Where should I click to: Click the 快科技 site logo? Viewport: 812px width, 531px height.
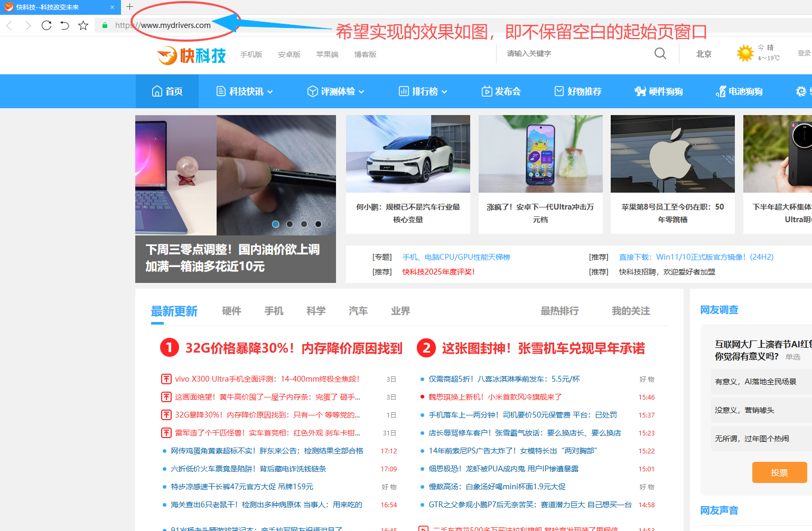click(x=191, y=55)
